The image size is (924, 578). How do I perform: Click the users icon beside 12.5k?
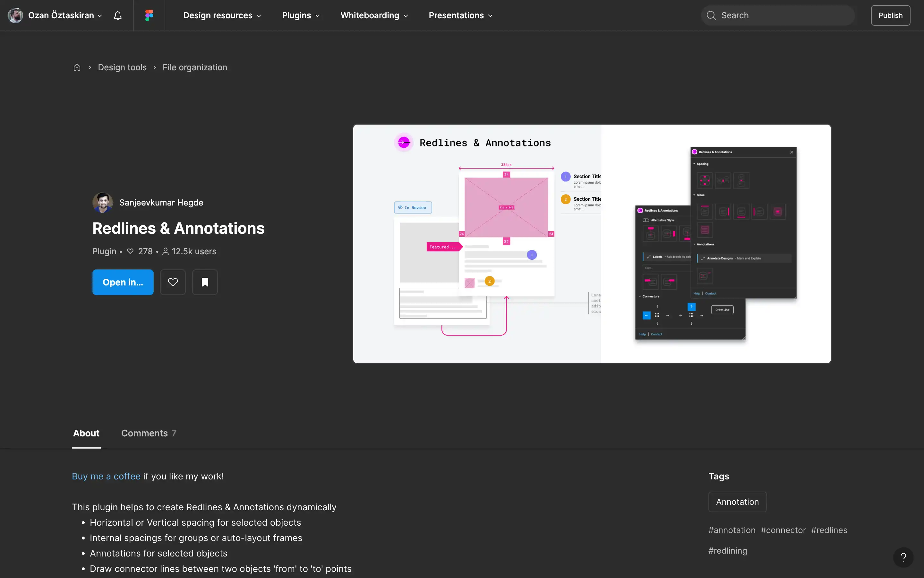[x=165, y=251]
